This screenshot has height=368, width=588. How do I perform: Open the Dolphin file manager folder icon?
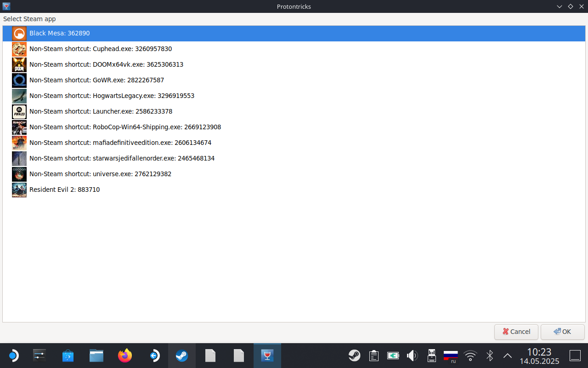(96, 356)
